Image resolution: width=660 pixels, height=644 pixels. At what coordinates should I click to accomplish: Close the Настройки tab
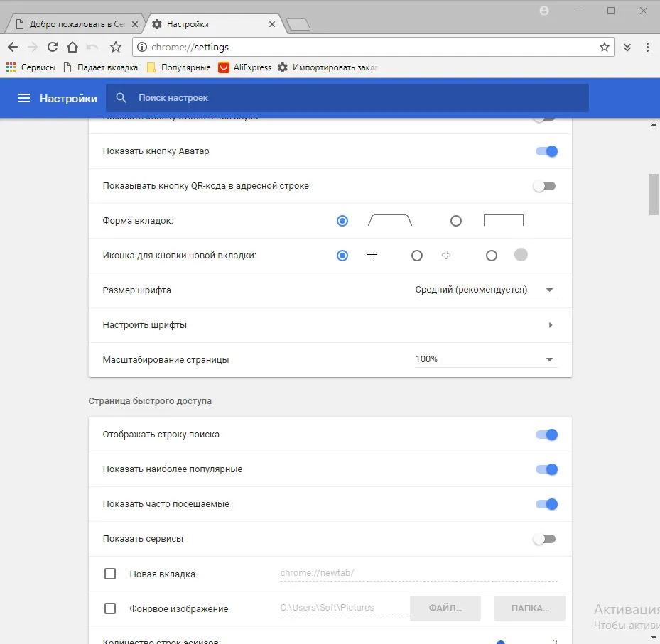(272, 24)
